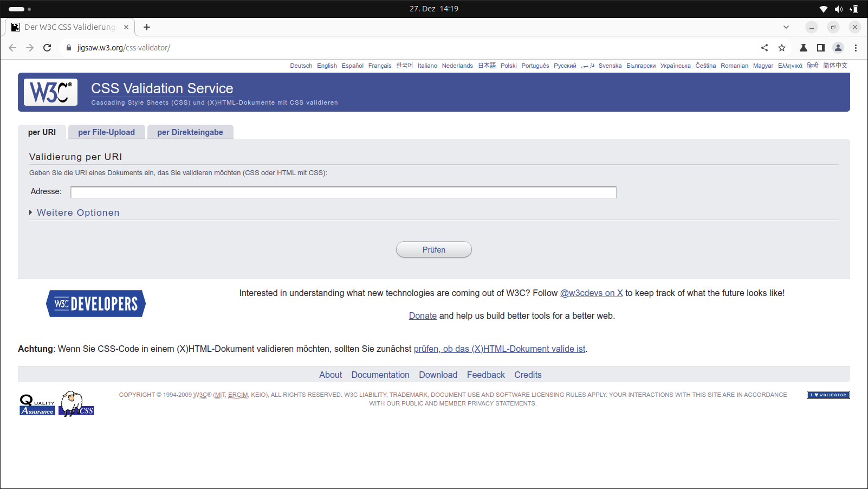Switch language to Polski
Image resolution: width=868 pixels, height=489 pixels.
pos(509,66)
